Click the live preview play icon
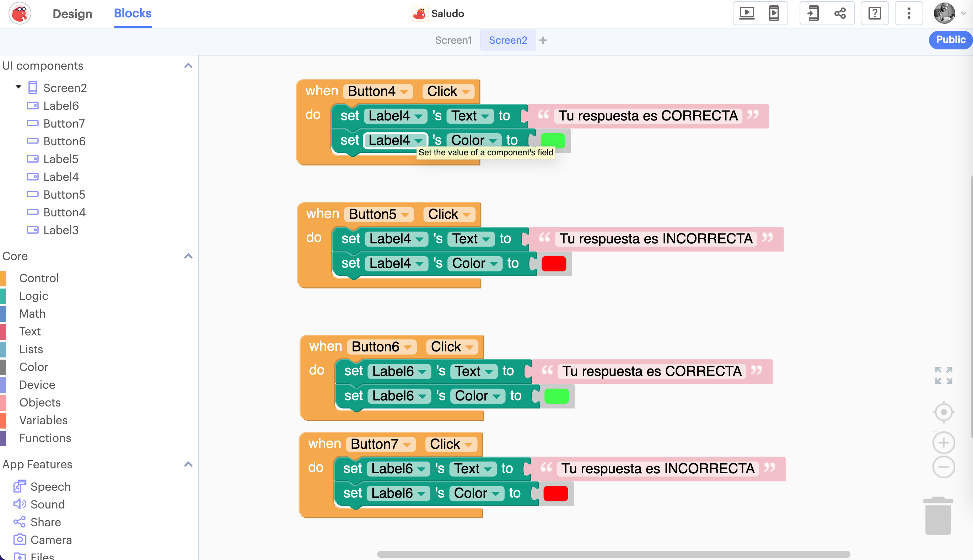 [747, 14]
